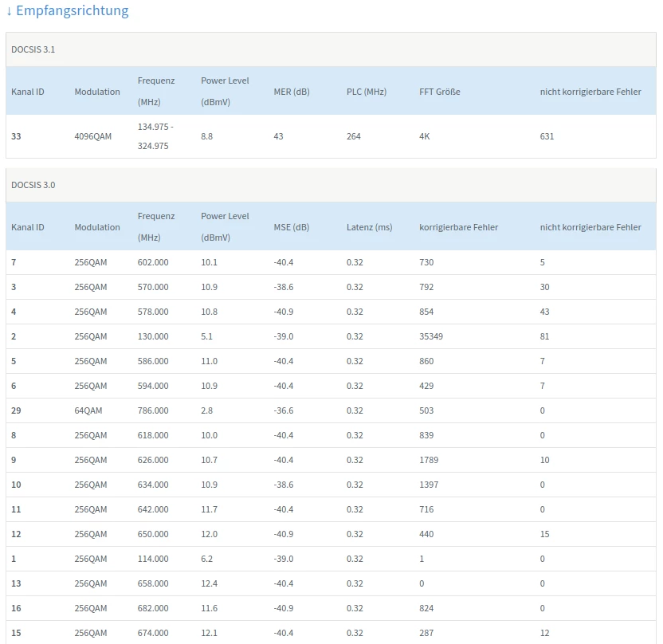Click the Latenz (ms) column header
This screenshot has width=663, height=644.
[x=369, y=227]
